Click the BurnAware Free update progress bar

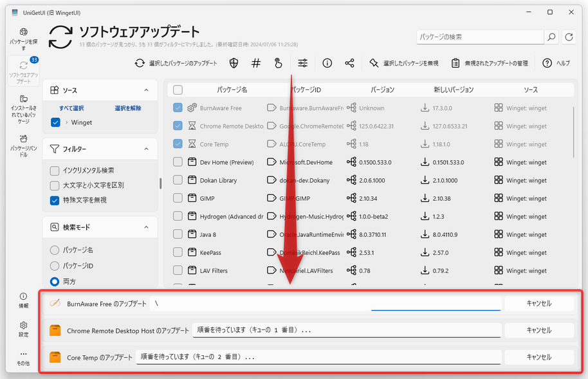(325, 303)
